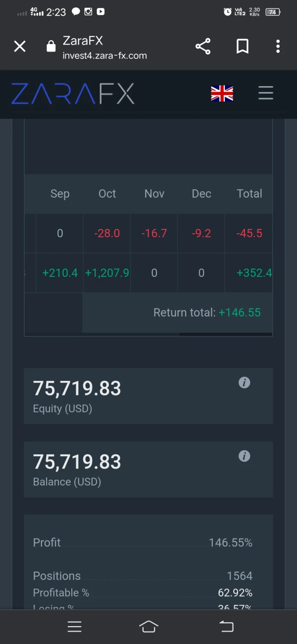The image size is (297, 644).
Task: Tap the Android back navigation button
Action: [x=226, y=627]
